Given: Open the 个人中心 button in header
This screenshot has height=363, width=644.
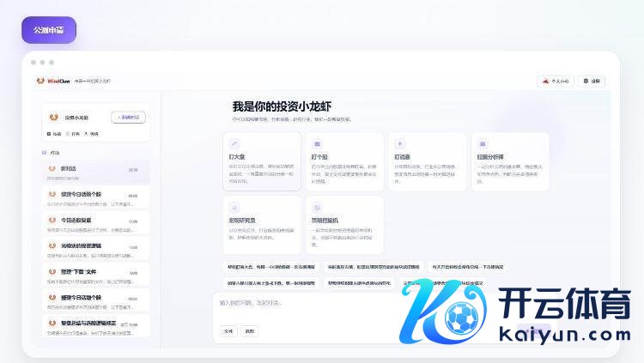Looking at the screenshot, I should [x=555, y=81].
